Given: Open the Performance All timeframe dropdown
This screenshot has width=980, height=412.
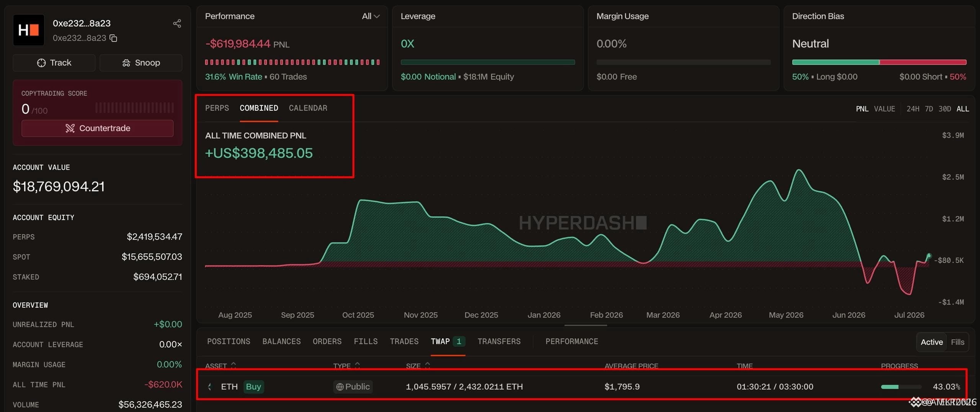Looking at the screenshot, I should 371,16.
